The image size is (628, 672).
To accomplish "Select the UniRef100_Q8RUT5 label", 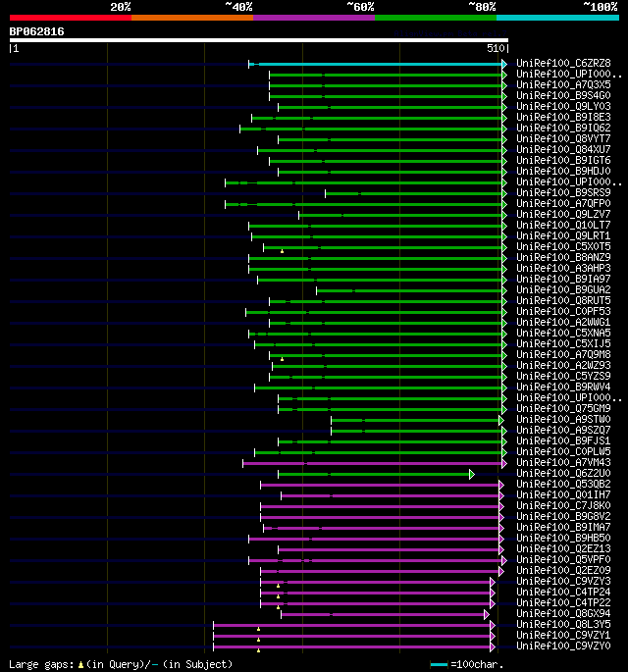I will tap(563, 301).
